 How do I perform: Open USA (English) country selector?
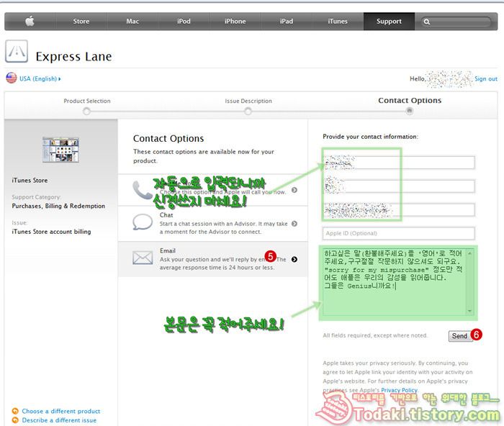(40, 78)
